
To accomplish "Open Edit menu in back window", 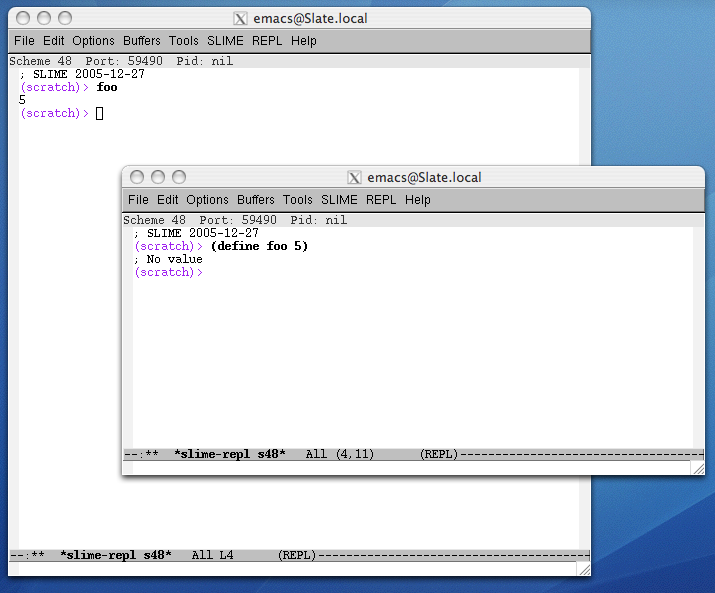I will point(54,41).
